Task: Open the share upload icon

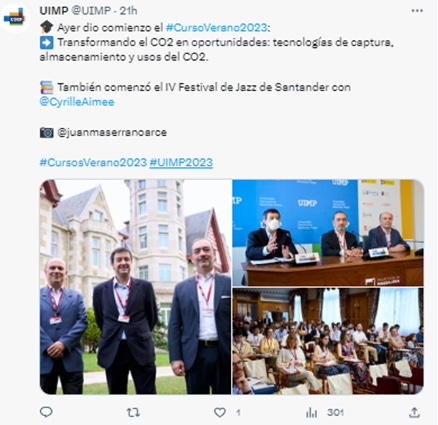Action: (x=414, y=413)
